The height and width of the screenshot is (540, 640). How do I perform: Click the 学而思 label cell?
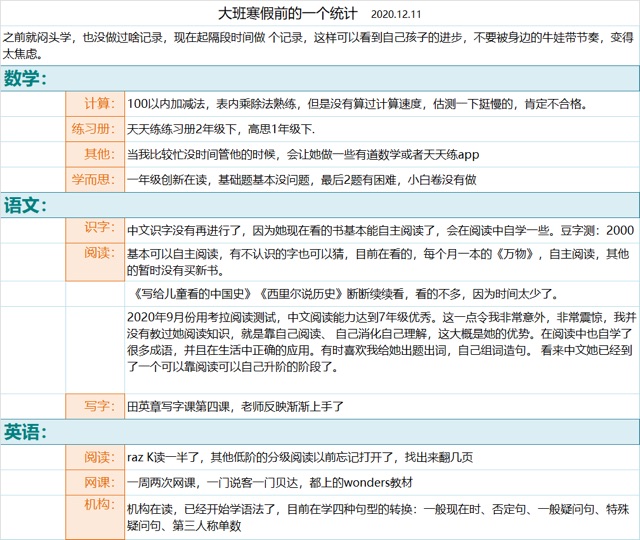click(x=95, y=180)
